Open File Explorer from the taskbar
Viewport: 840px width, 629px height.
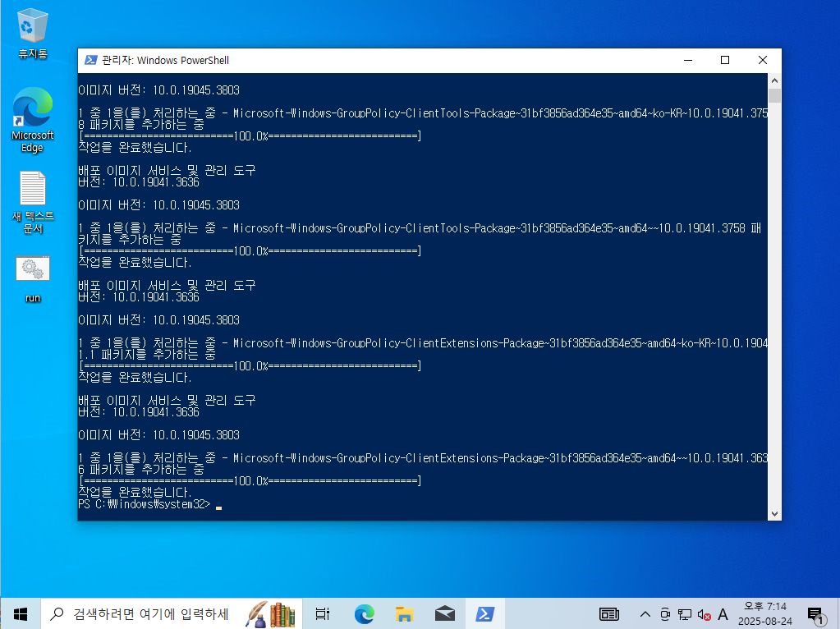click(x=404, y=613)
